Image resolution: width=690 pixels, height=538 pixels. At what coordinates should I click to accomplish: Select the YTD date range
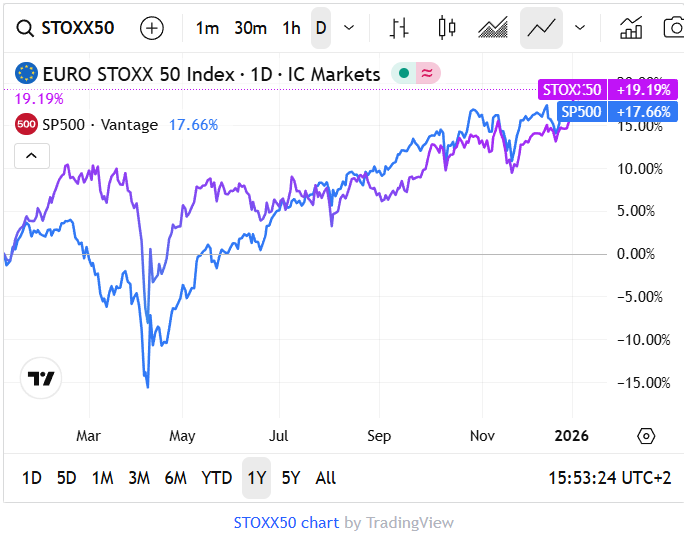216,478
